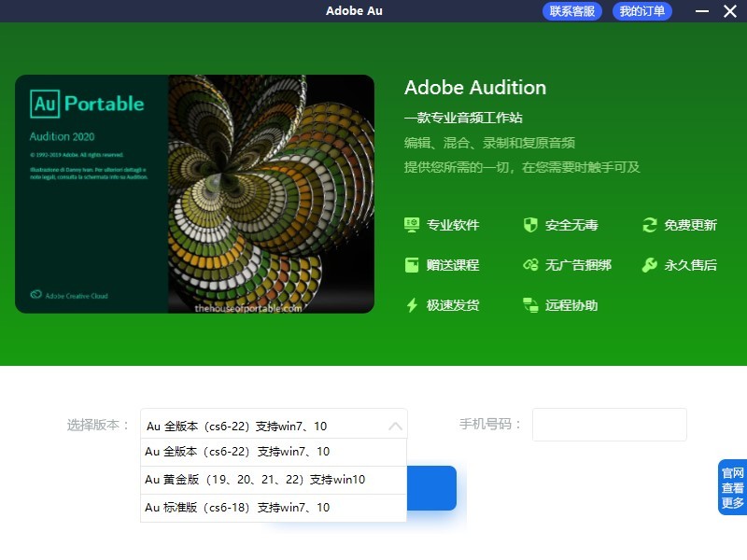This screenshot has height=560, width=747.
Task: Click the Adobe Audition heading text
Action: (475, 88)
